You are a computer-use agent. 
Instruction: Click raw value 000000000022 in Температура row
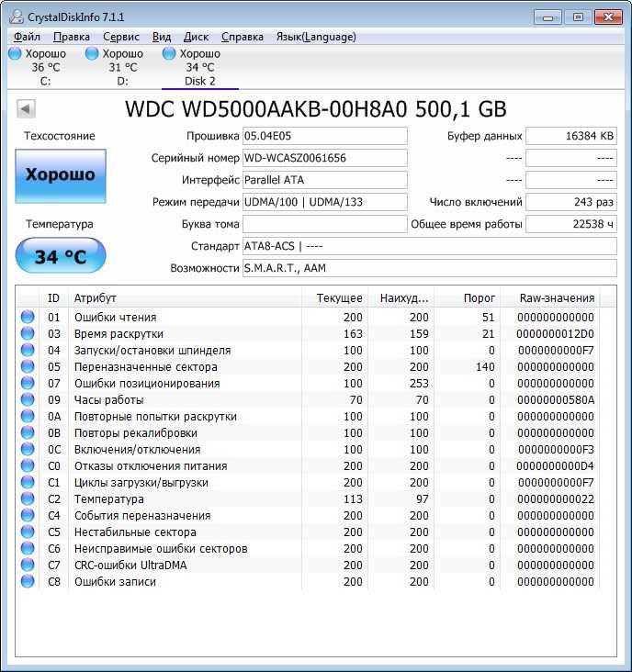556,498
